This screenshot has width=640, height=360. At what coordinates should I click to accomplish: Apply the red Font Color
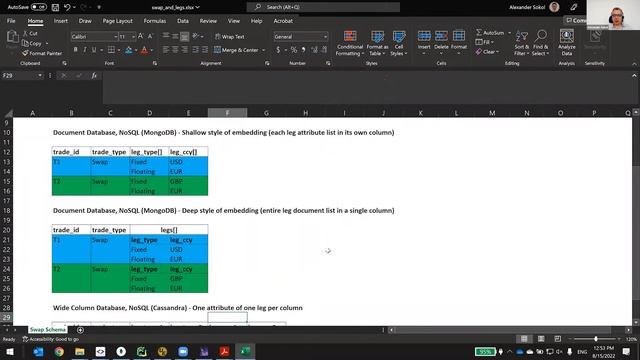(x=144, y=50)
